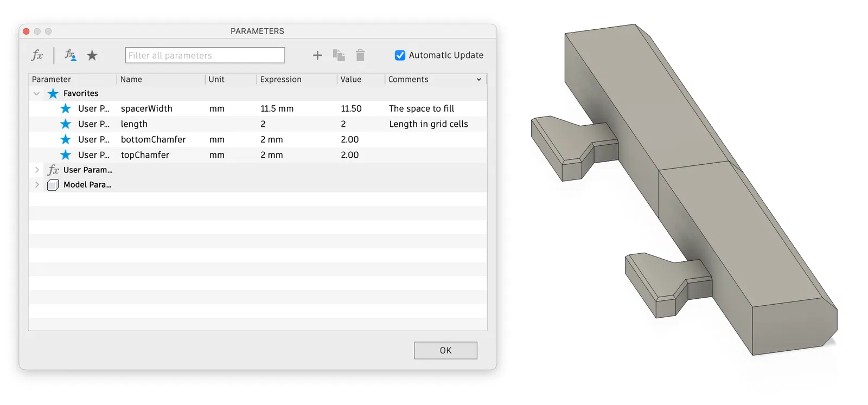Click the Name column header
Image resolution: width=868 pixels, height=405 pixels.
coord(161,79)
